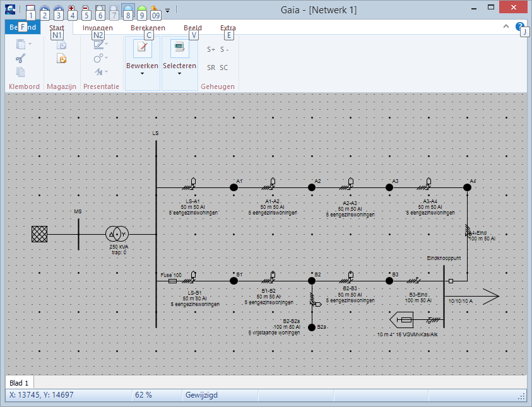
Task: Click the orange Magazijn icon
Action: (61, 59)
